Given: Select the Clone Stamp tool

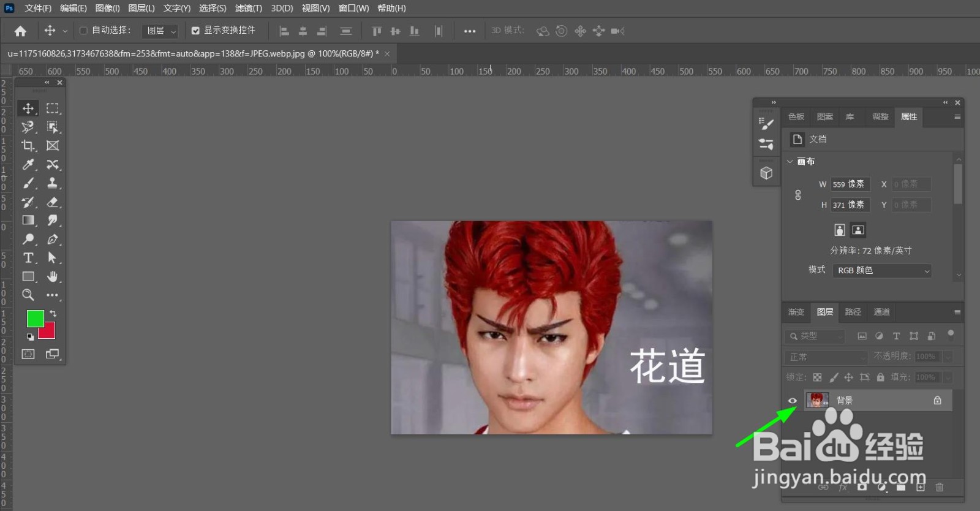Looking at the screenshot, I should click(x=53, y=183).
